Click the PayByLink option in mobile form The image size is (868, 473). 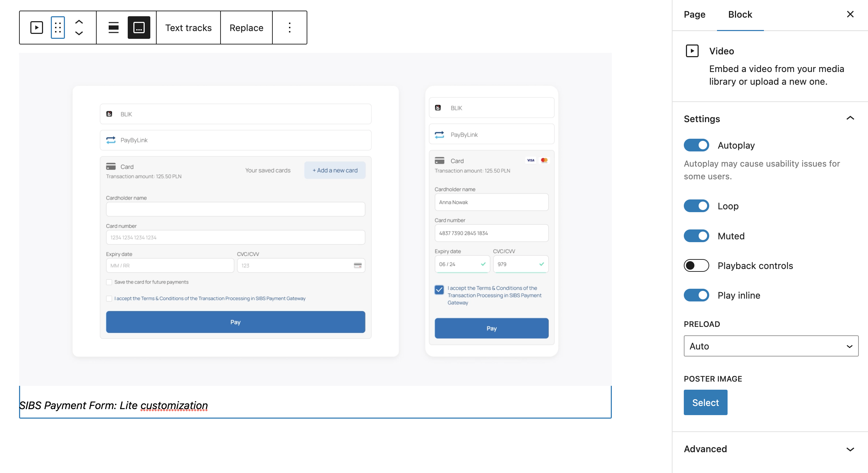coord(492,134)
